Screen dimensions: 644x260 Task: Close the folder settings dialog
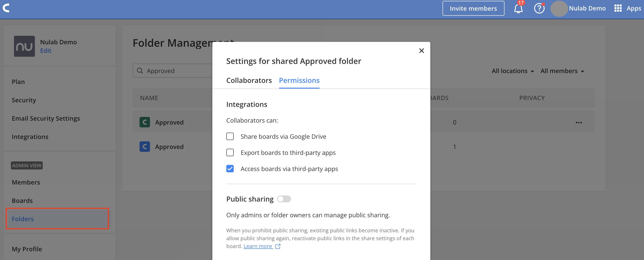point(421,51)
